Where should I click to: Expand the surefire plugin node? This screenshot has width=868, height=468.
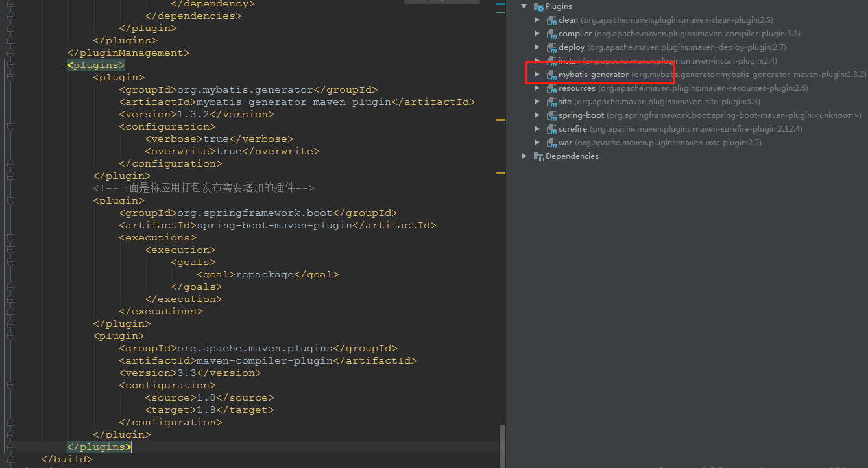pyautogui.click(x=536, y=129)
